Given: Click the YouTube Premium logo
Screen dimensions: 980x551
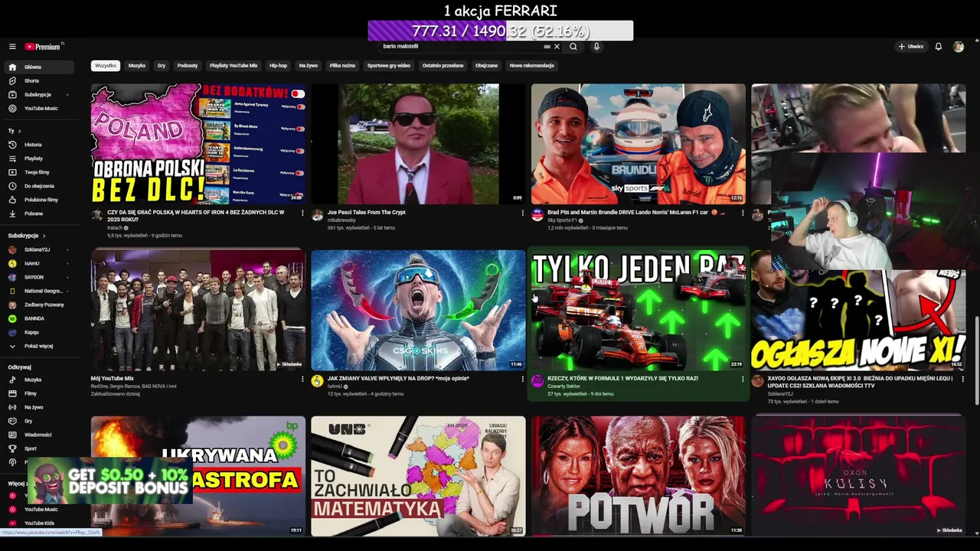Looking at the screenshot, I should [42, 47].
